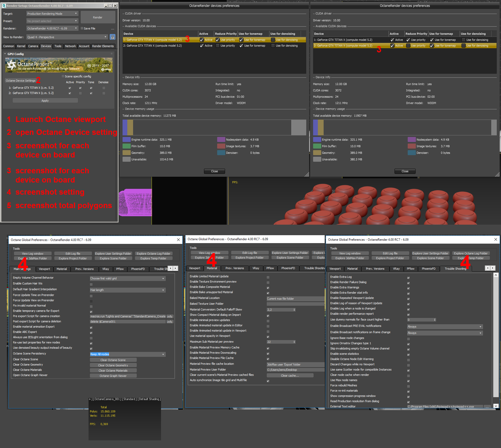Click the Maximum Sub Material per preview spinner

tap(294, 342)
